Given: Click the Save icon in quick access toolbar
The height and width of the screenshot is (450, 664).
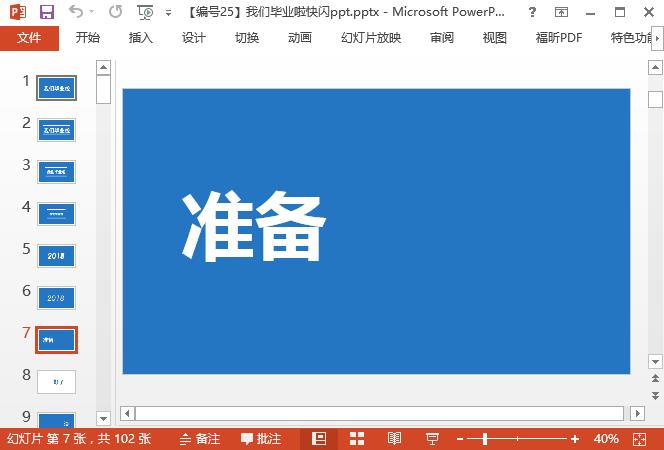Looking at the screenshot, I should coord(46,12).
